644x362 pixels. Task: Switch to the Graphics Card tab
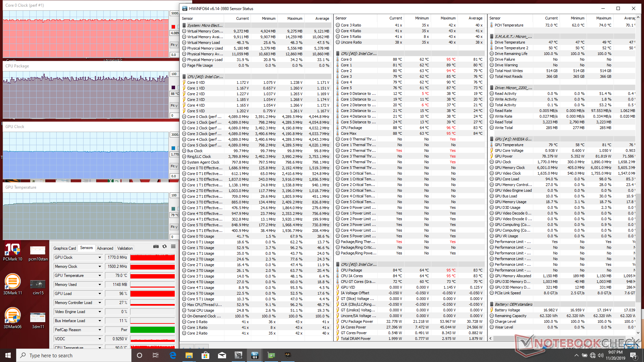tap(65, 248)
